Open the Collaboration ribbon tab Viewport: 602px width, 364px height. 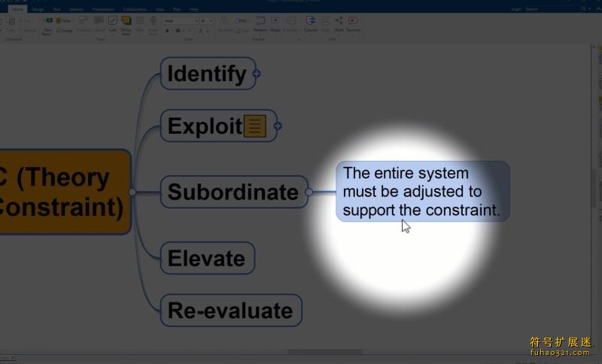[135, 9]
